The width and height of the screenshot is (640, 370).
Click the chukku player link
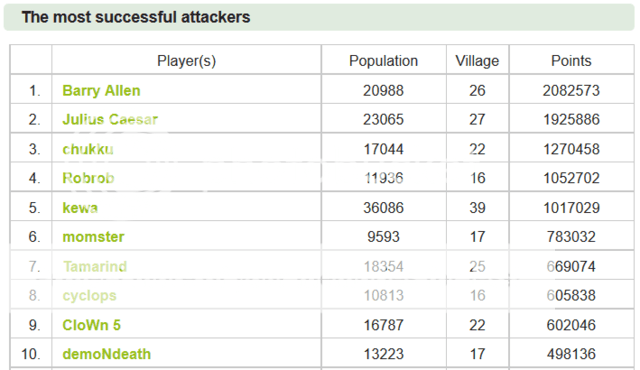point(88,149)
